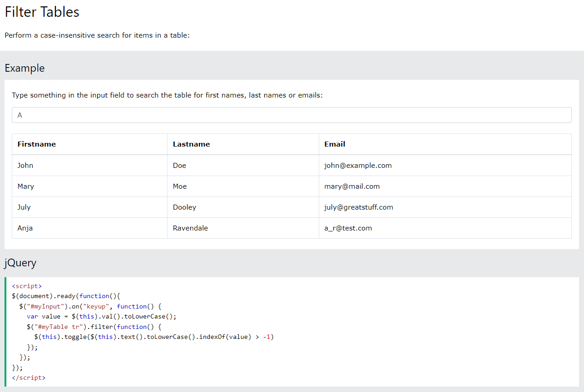Select the 'Anja' first name cell
584x392 pixels.
pos(89,228)
